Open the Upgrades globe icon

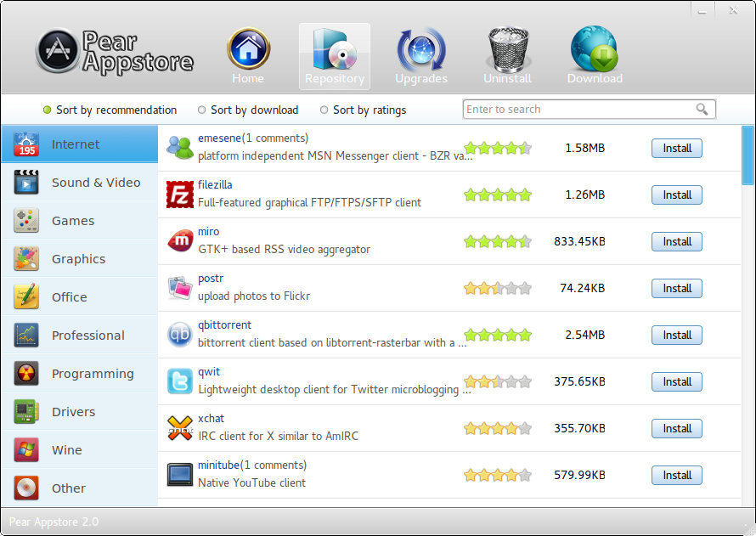[x=421, y=49]
